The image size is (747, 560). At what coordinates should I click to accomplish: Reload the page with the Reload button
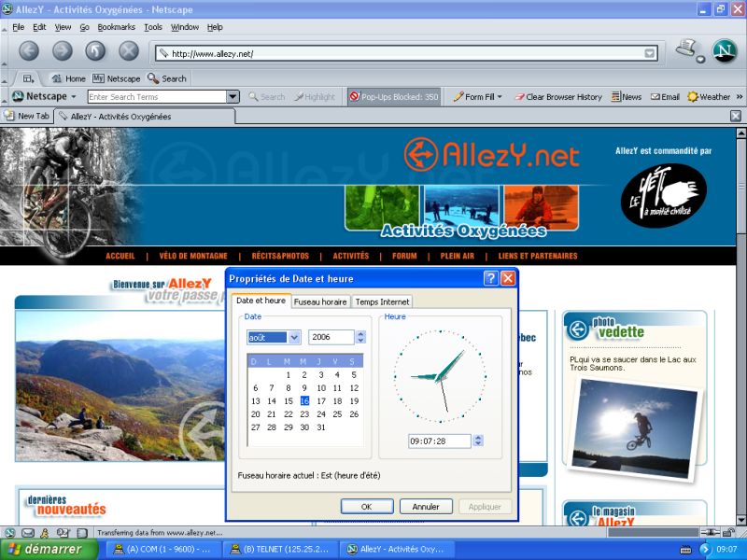95,51
